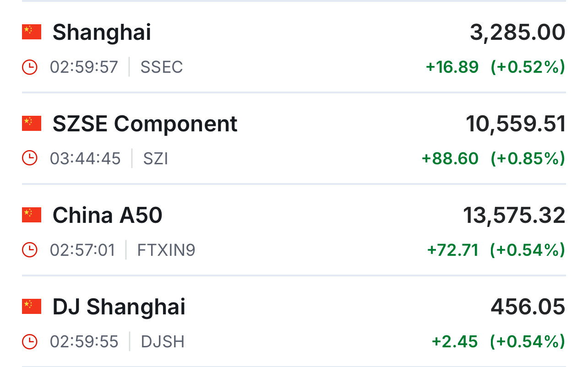
Task: Select the SSEC ticker symbol
Action: click(x=162, y=67)
